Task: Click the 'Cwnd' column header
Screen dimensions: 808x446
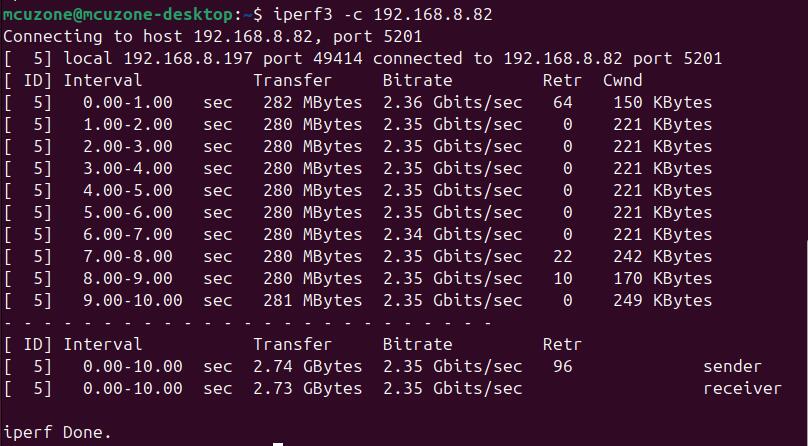Action: click(622, 80)
